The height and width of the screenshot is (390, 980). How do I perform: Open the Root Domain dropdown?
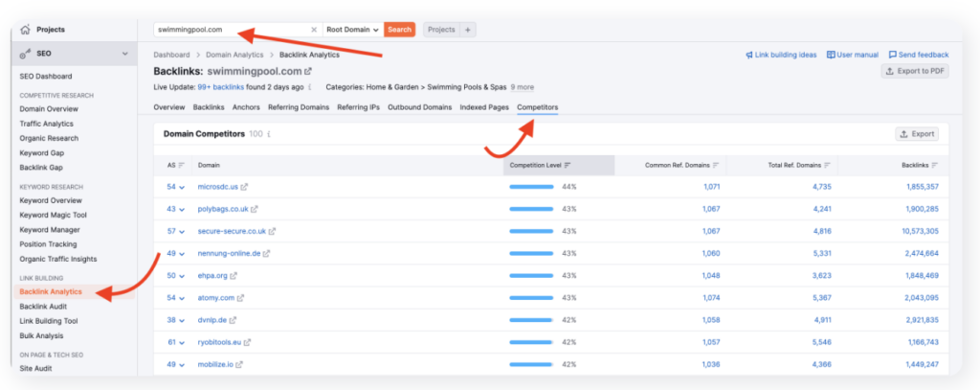352,30
